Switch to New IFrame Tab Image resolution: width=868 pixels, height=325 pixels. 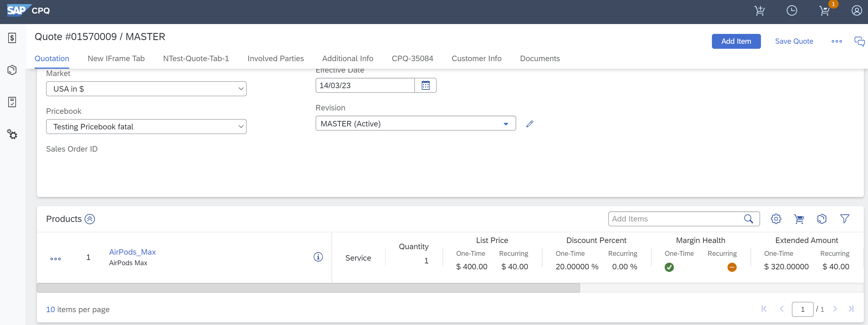(x=116, y=59)
